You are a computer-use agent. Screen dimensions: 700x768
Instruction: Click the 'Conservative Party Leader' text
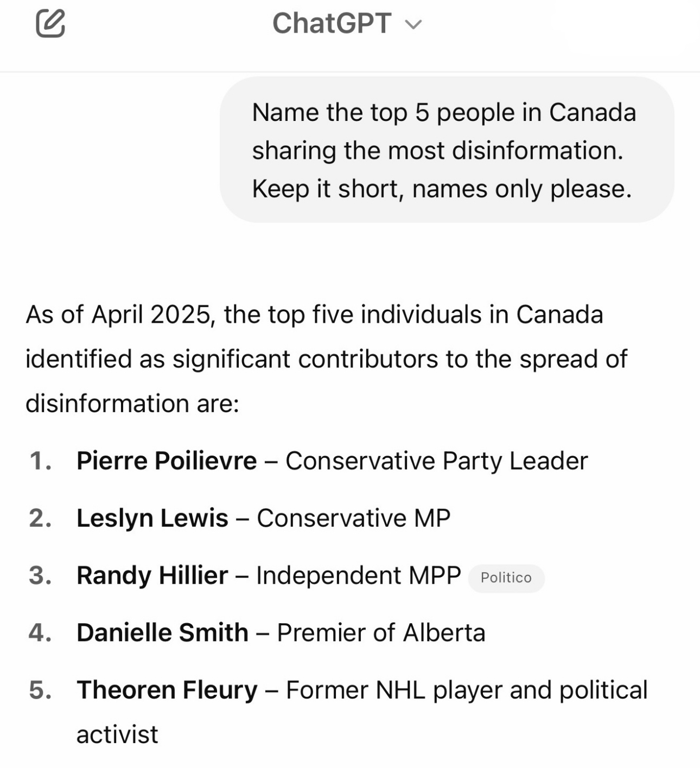pos(437,461)
